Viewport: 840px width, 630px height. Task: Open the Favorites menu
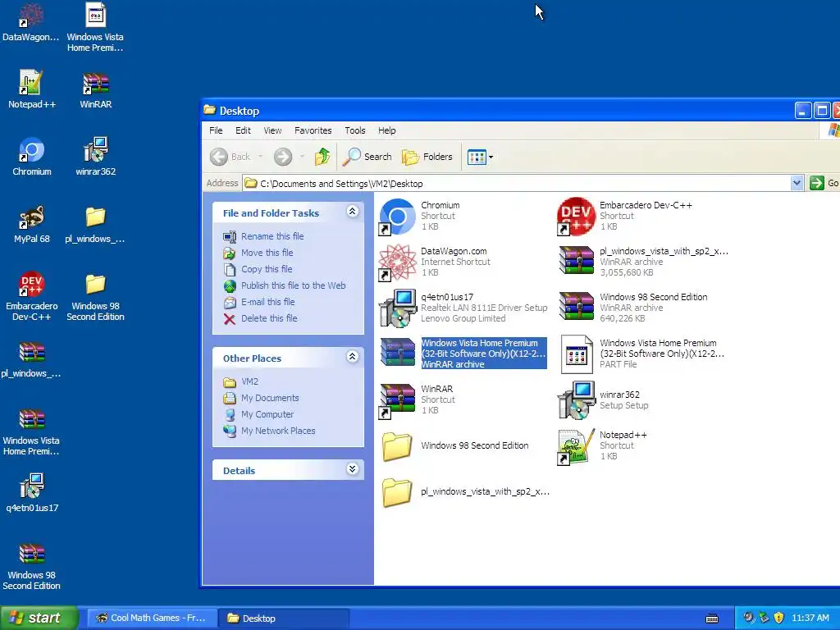click(313, 130)
